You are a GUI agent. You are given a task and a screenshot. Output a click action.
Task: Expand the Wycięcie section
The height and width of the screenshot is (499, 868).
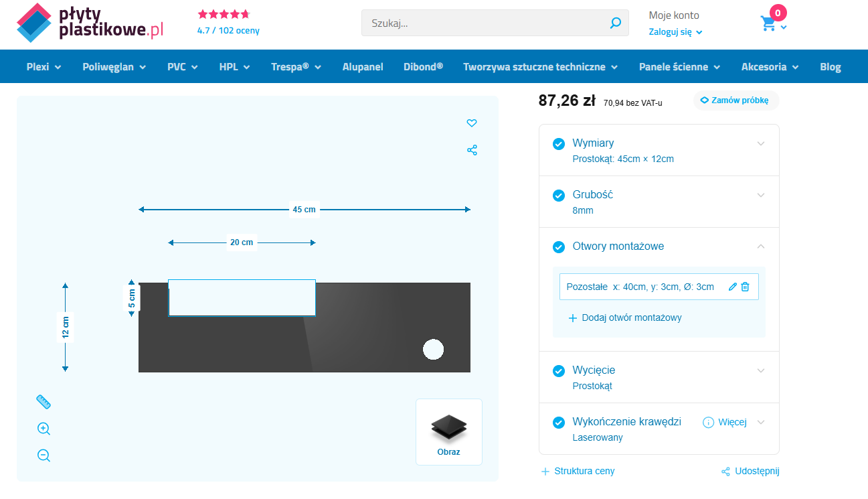pyautogui.click(x=760, y=370)
